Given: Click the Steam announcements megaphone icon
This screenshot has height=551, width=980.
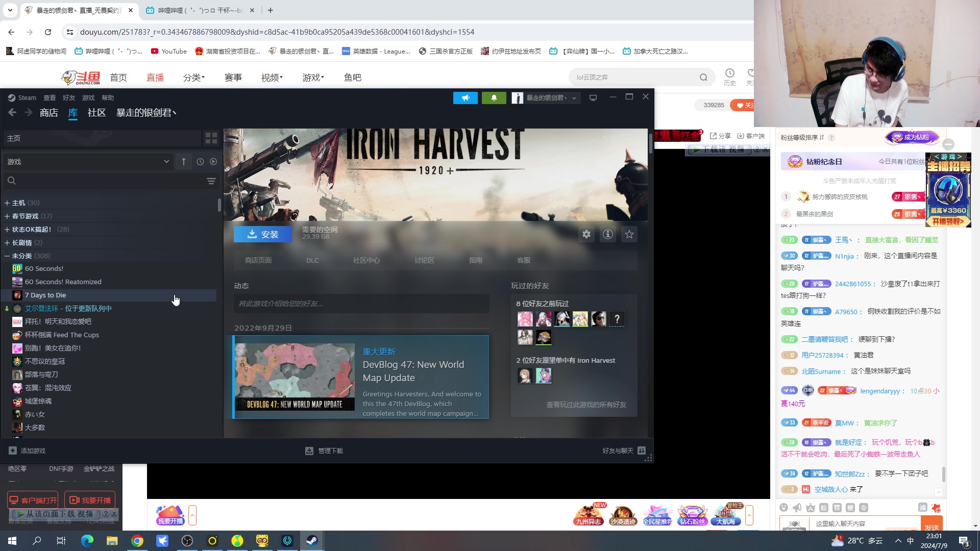Looking at the screenshot, I should tap(465, 98).
